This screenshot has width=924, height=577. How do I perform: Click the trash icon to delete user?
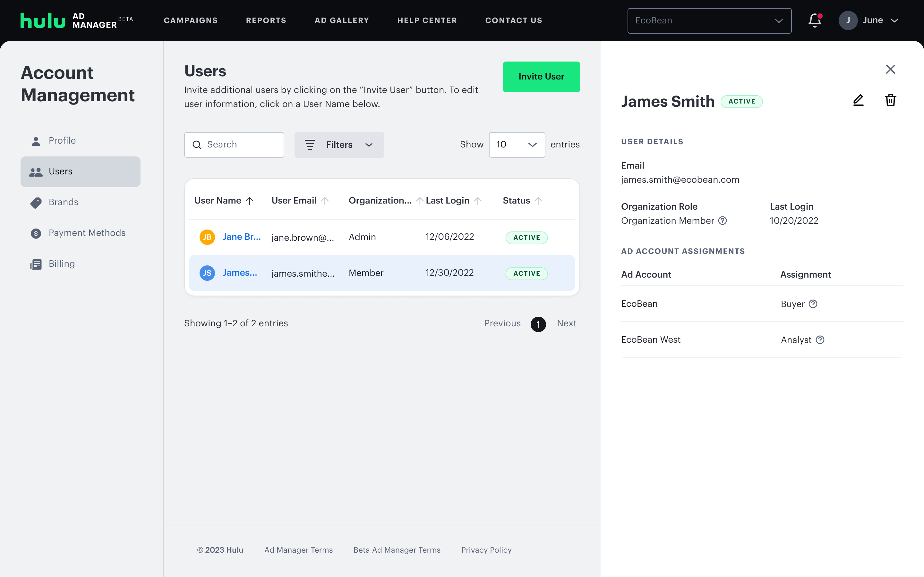(x=890, y=100)
